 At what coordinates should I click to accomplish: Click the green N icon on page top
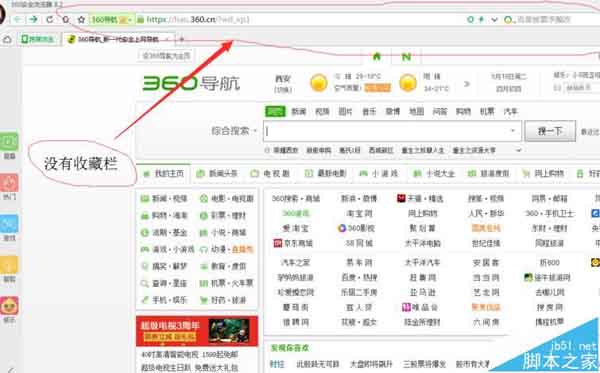pyautogui.click(x=406, y=57)
